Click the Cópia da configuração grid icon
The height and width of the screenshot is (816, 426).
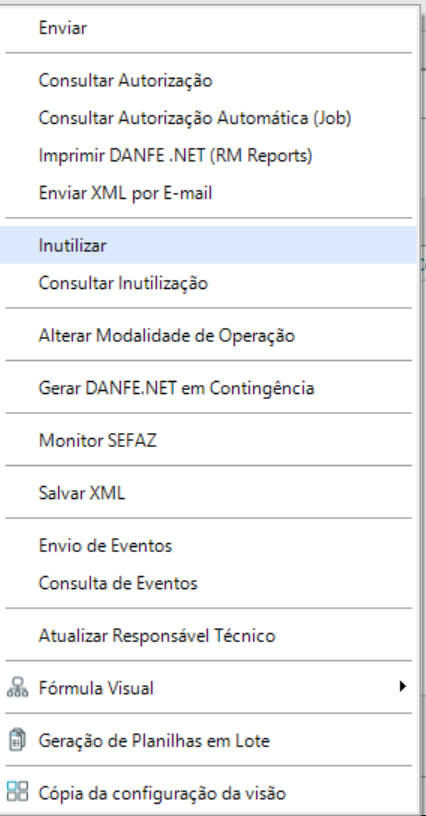[17, 793]
